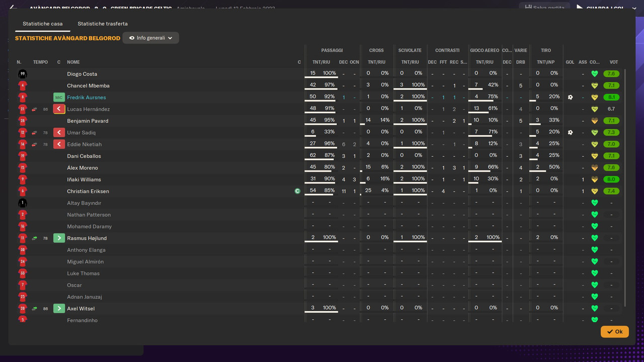Image resolution: width=644 pixels, height=362 pixels.
Task: Sort by the GOL column header
Action: 570,62
